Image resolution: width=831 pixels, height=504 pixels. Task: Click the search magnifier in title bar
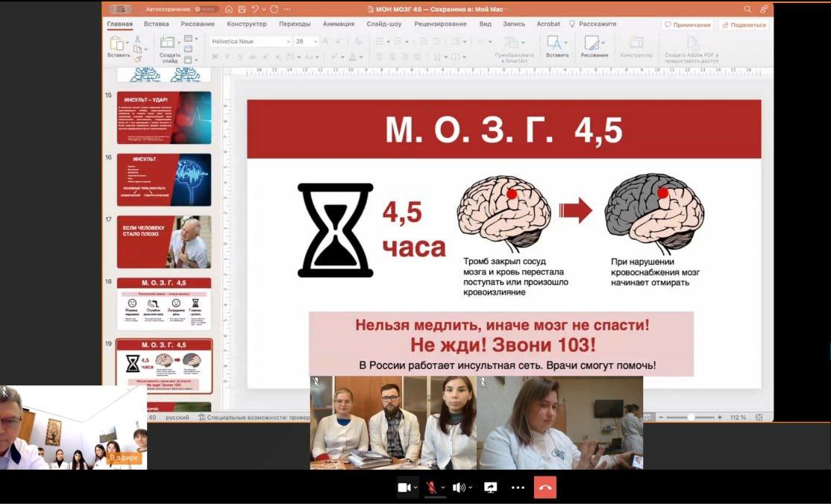point(747,10)
